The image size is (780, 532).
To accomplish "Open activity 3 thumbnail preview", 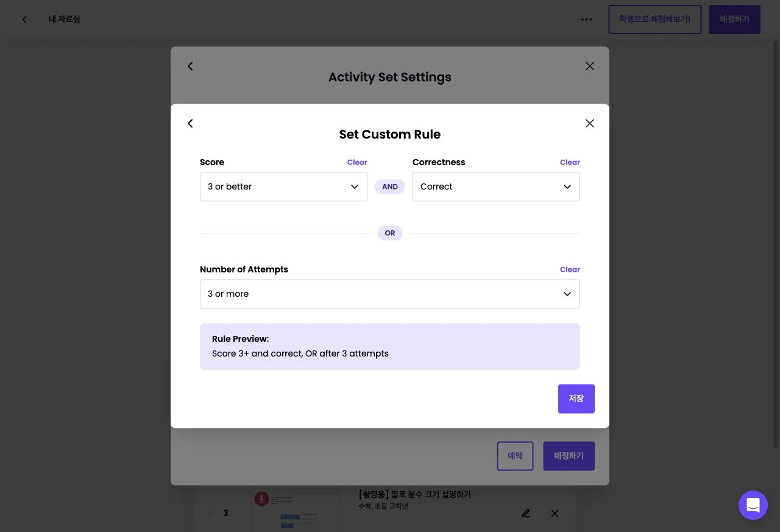I will tap(296, 510).
